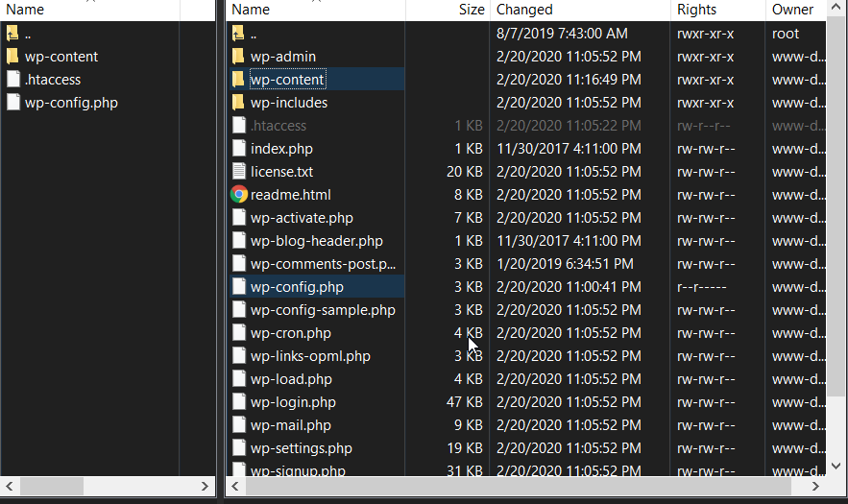Select wp-cron.php file name
This screenshot has height=504, width=848.
290,333
